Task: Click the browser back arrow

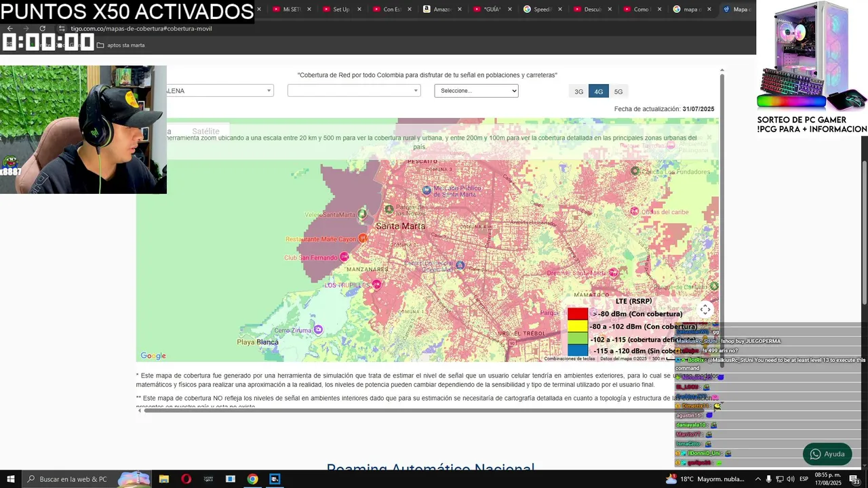Action: pyautogui.click(x=10, y=28)
